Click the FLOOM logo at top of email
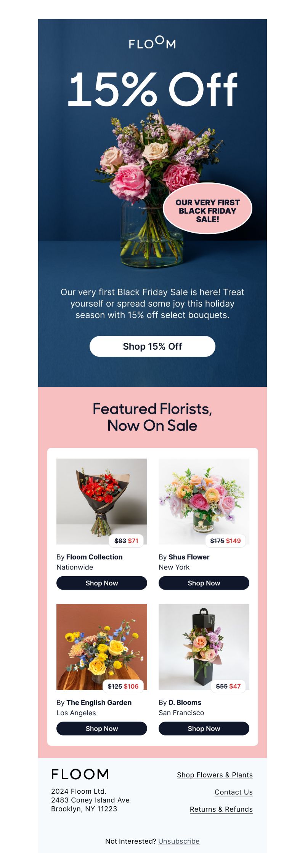 pos(152,43)
